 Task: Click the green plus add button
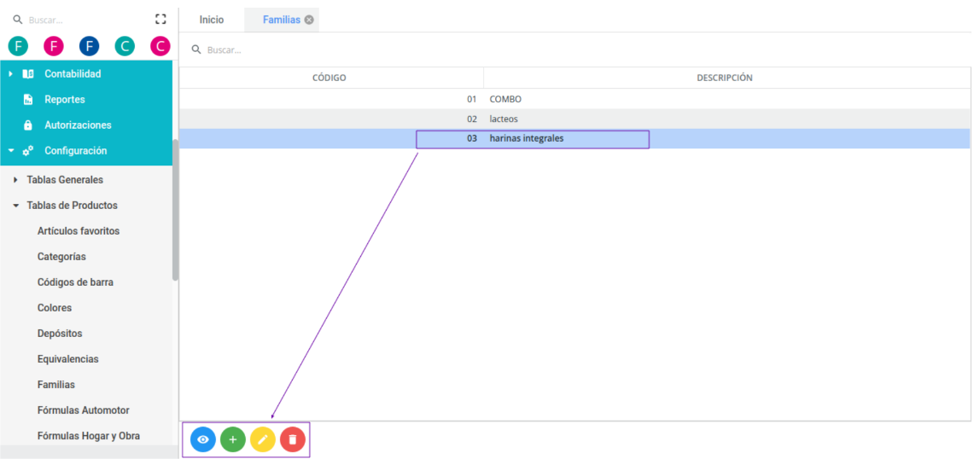click(x=233, y=439)
